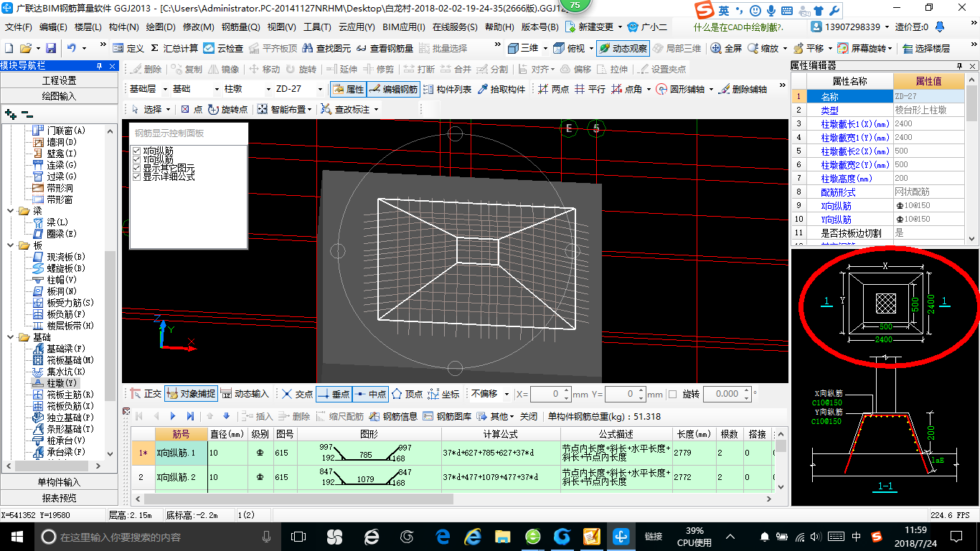Viewport: 980px width, 551px height.
Task: Open 定义 definition tool
Action: 128,48
